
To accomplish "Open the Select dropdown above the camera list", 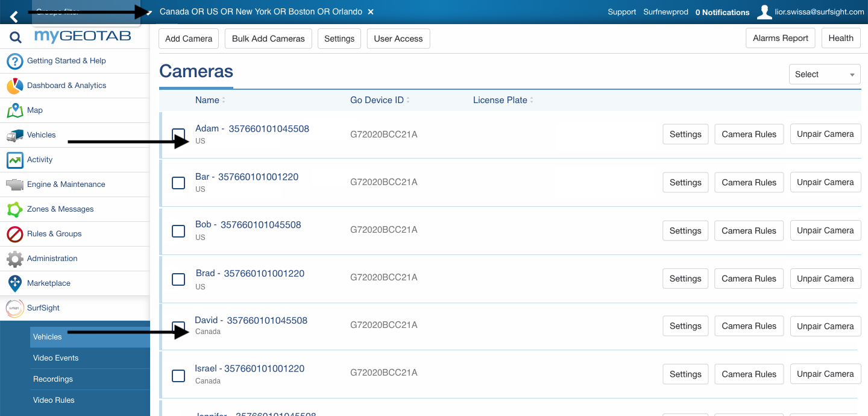I will click(825, 74).
